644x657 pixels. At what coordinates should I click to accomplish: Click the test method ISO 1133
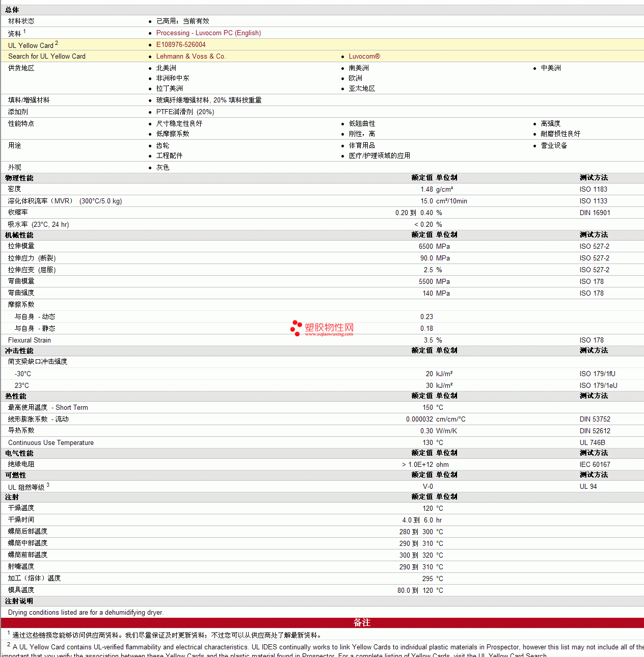(x=594, y=201)
